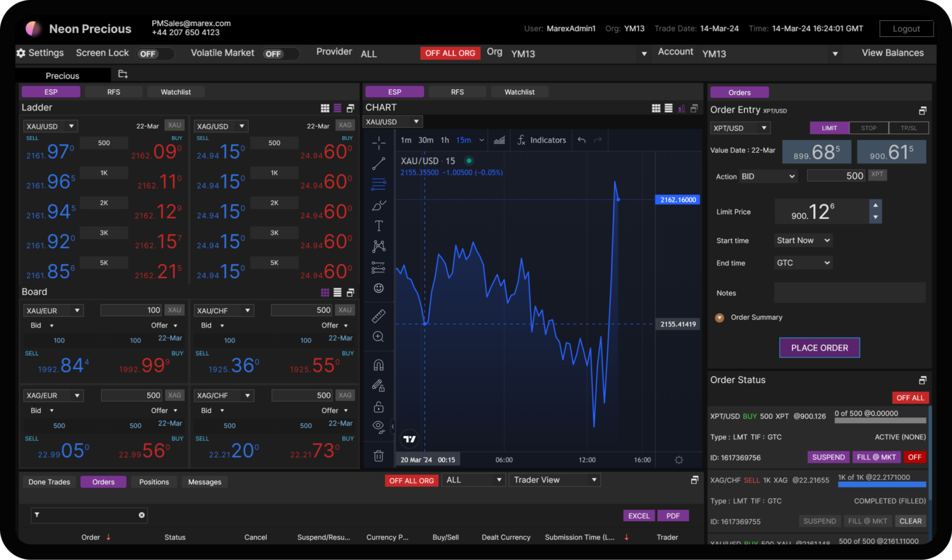Activate the chart zoom-in tool

pos(379,337)
